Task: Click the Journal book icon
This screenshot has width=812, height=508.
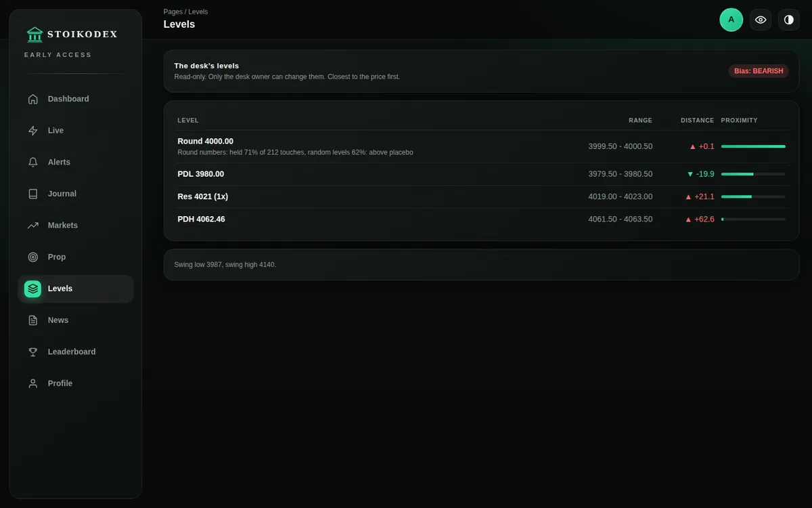Action: point(32,194)
